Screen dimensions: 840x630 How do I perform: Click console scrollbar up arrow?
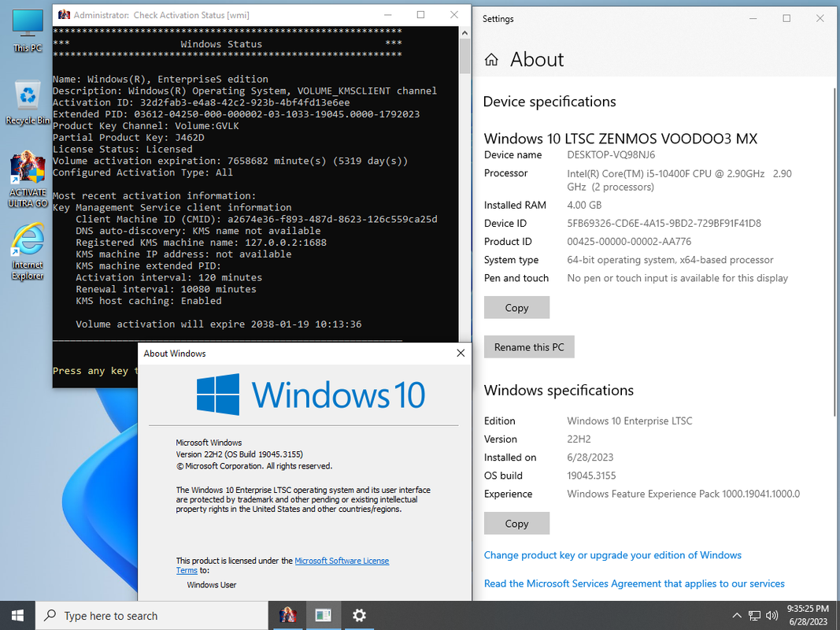[464, 32]
